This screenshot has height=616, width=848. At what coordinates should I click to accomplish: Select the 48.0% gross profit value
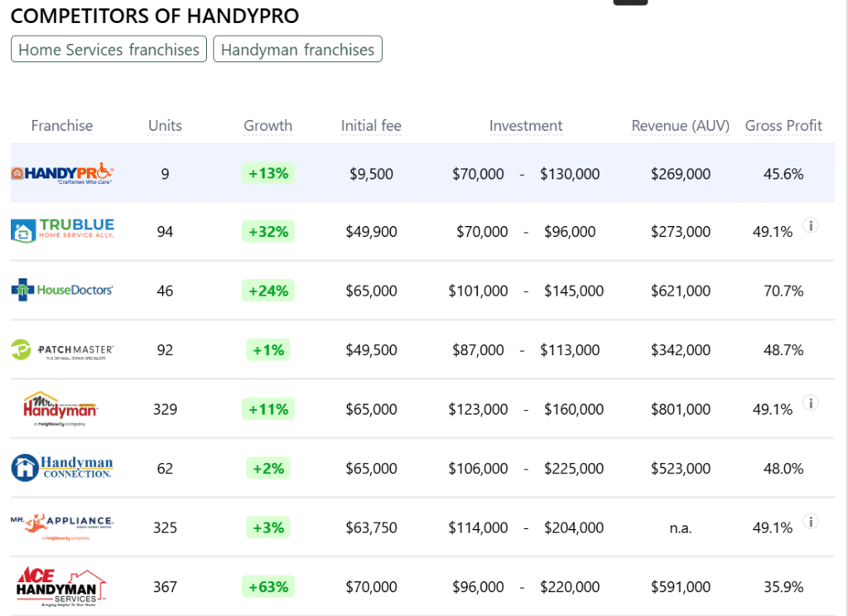(783, 469)
